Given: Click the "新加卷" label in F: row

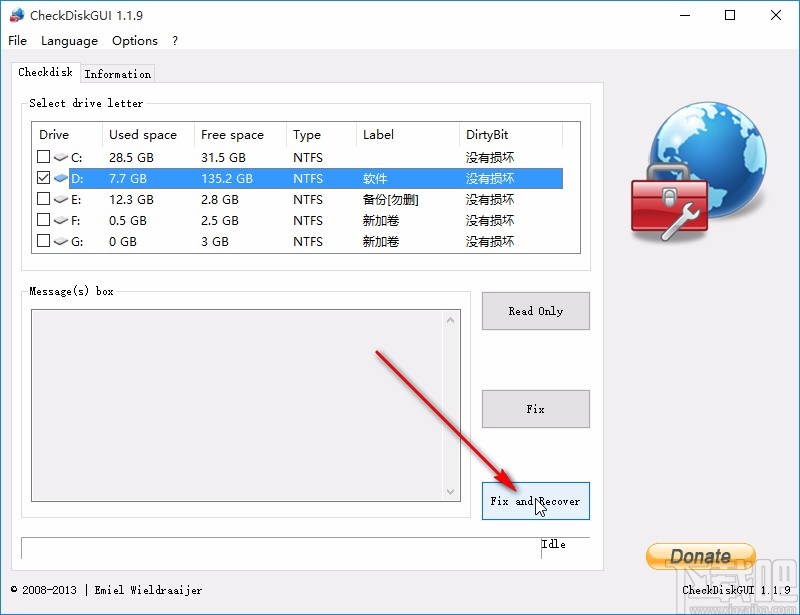Looking at the screenshot, I should coord(381,220).
